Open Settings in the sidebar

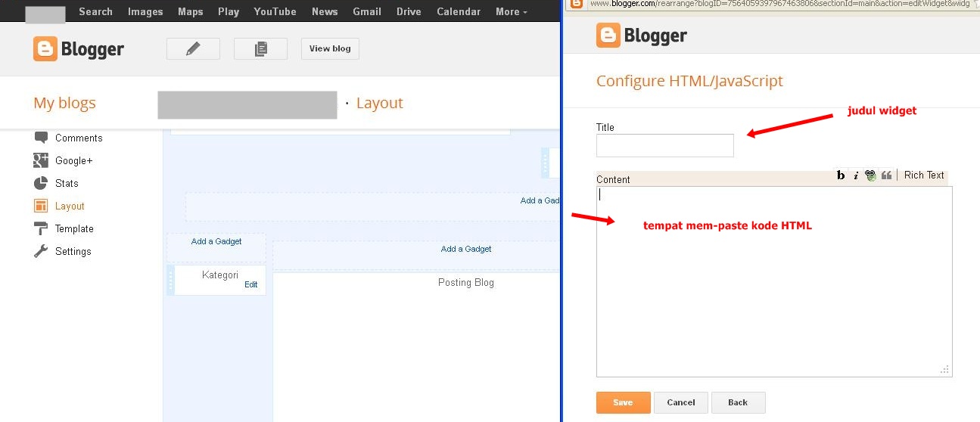[x=73, y=251]
